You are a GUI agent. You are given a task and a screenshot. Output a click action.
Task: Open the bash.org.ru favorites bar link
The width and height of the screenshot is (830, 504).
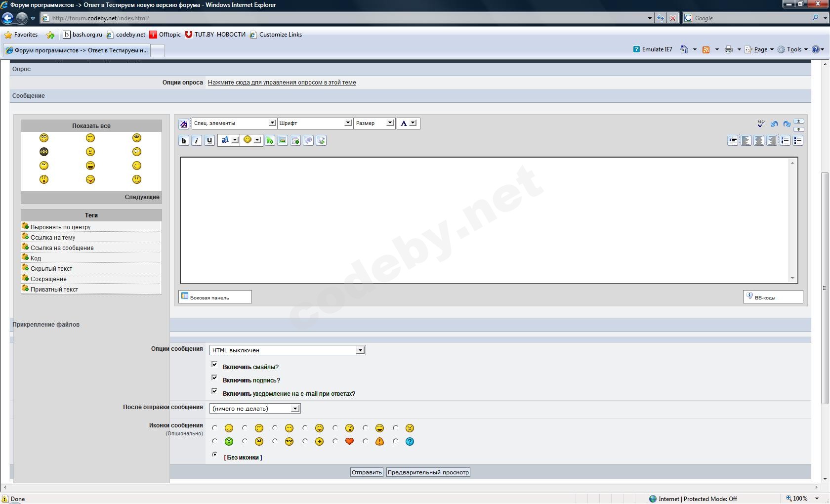click(83, 35)
